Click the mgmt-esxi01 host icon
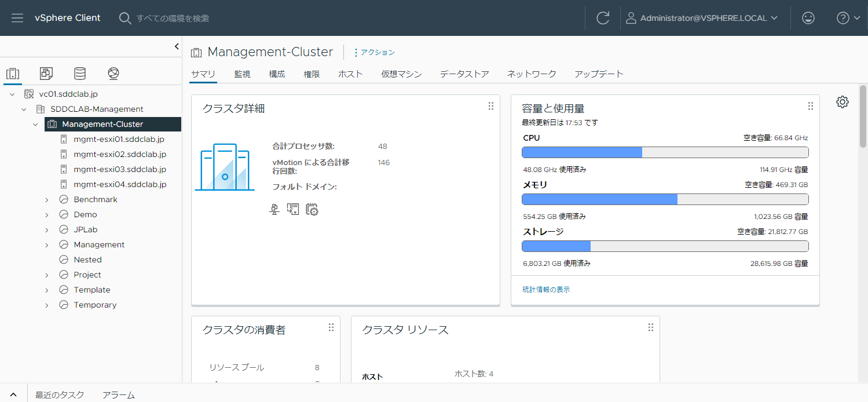Viewport: 868px width, 402px height. (64, 139)
